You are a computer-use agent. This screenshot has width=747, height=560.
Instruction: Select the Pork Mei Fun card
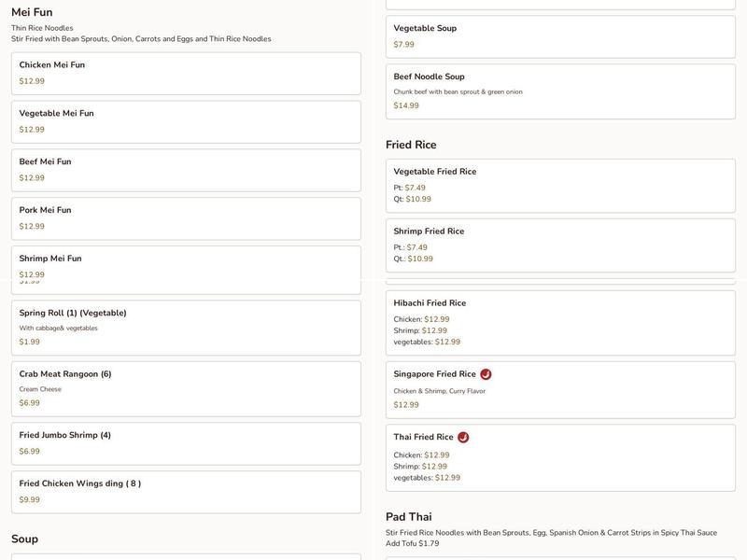[186, 218]
